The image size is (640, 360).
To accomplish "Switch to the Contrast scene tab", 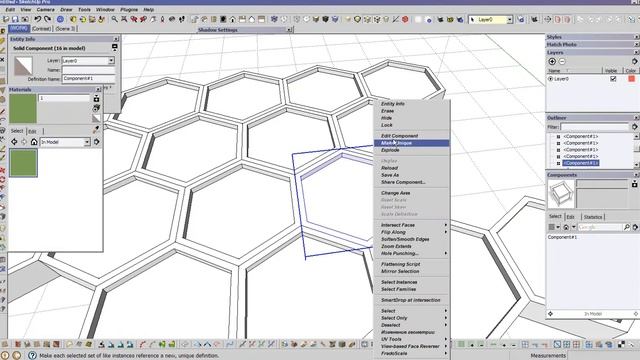I will pyautogui.click(x=41, y=29).
